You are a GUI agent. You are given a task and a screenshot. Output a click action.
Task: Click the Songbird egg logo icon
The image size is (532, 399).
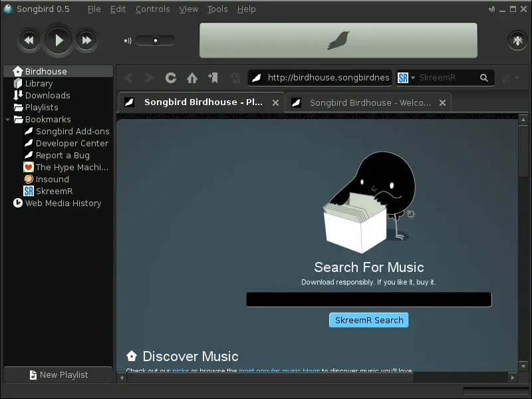click(x=8, y=9)
